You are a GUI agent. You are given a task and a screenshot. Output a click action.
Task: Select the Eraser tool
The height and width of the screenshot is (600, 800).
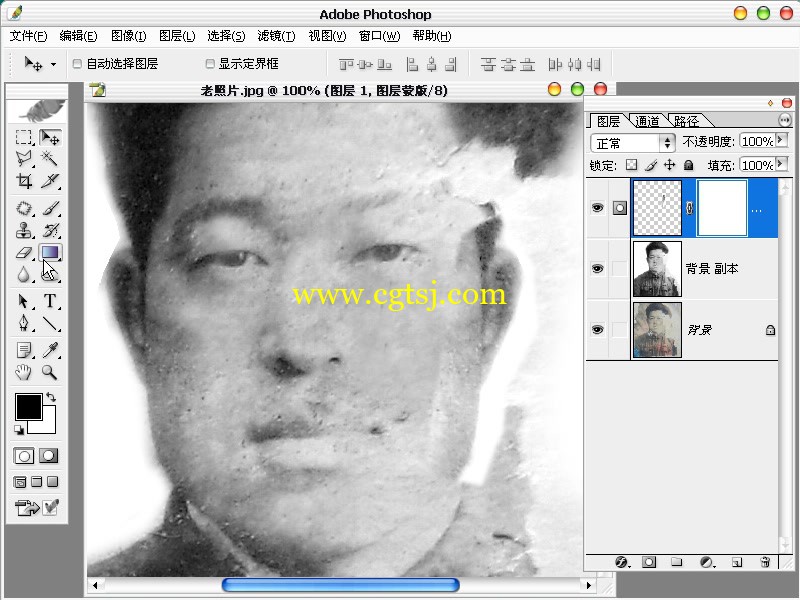pos(23,253)
